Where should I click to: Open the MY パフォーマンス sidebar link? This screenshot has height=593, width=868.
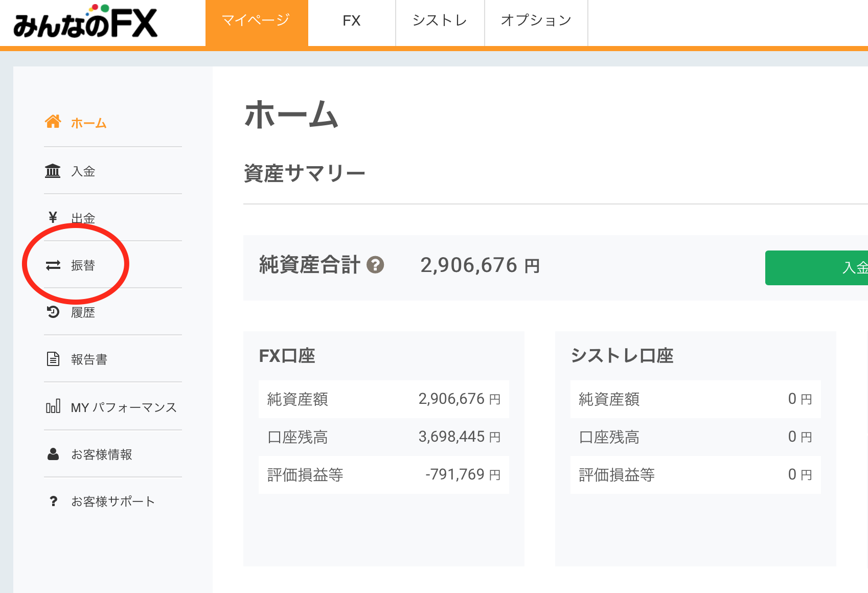[x=124, y=407]
